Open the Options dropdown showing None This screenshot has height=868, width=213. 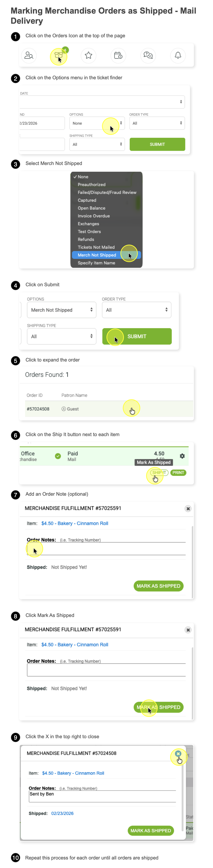click(x=97, y=123)
